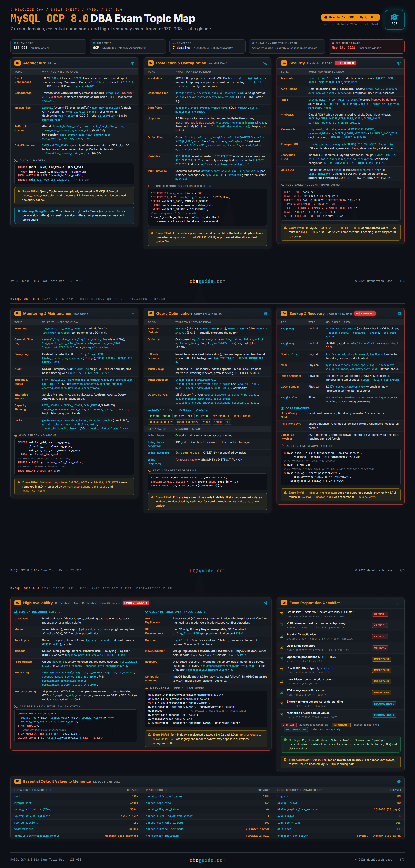The width and height of the screenshot is (415, 868).
Task: Select the eq_ref EXPLAIN type chip
Action: 179,416
